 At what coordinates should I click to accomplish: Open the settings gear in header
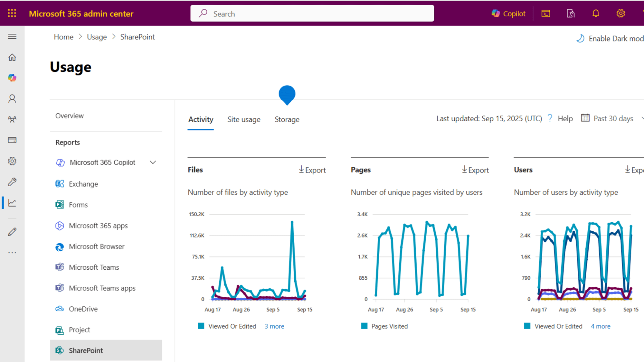pyautogui.click(x=620, y=14)
